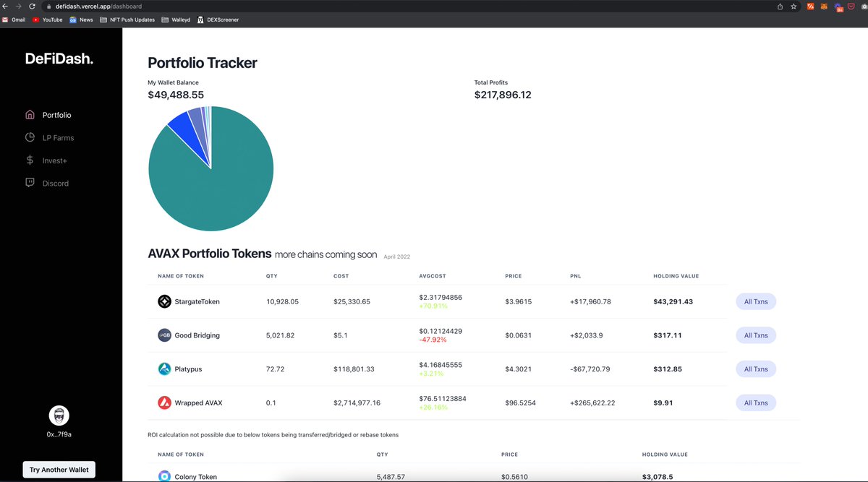
Task: Open the News bookmark
Action: [82, 20]
